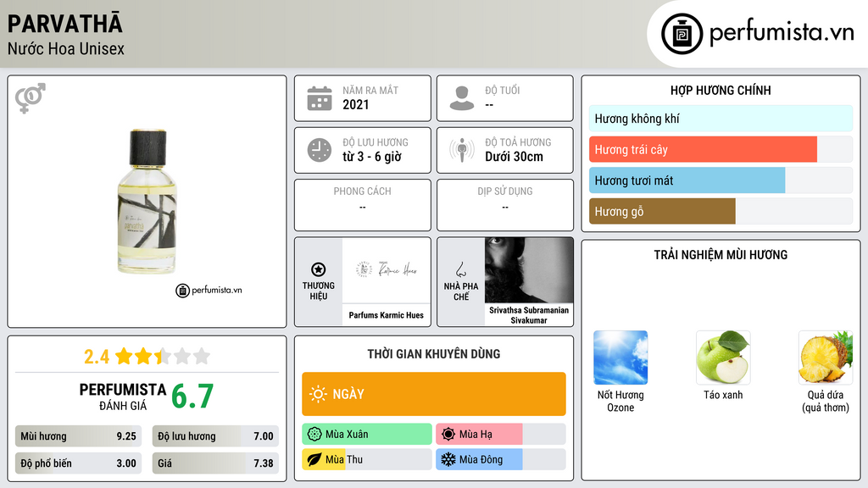The image size is (868, 488).
Task: Click the Mùa Thu season bar
Action: pos(367,459)
